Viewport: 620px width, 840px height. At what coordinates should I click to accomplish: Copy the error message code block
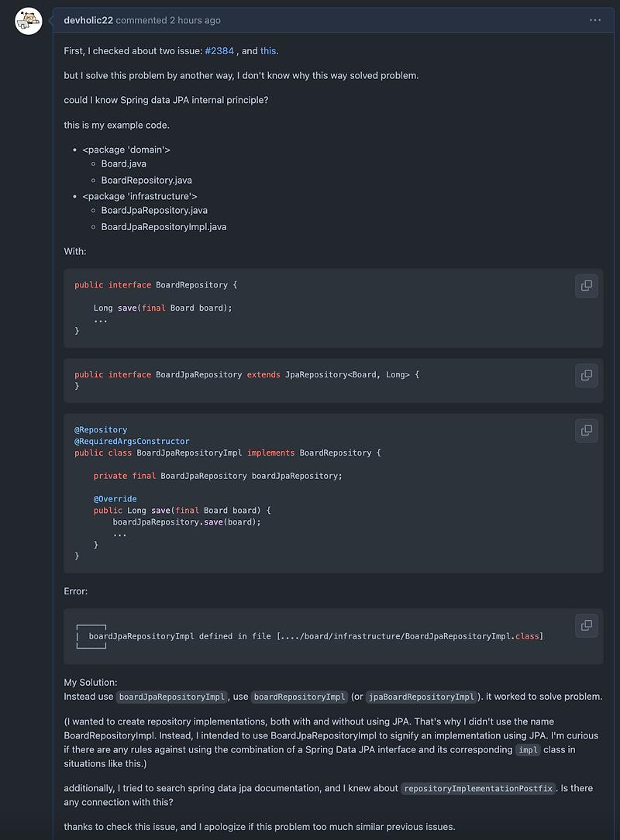point(586,625)
